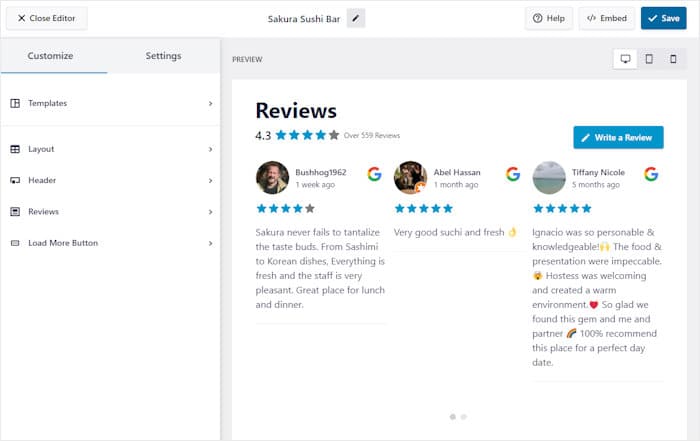The height and width of the screenshot is (441, 700).
Task: Click the '1 week ago' timestamp
Action: [315, 184]
